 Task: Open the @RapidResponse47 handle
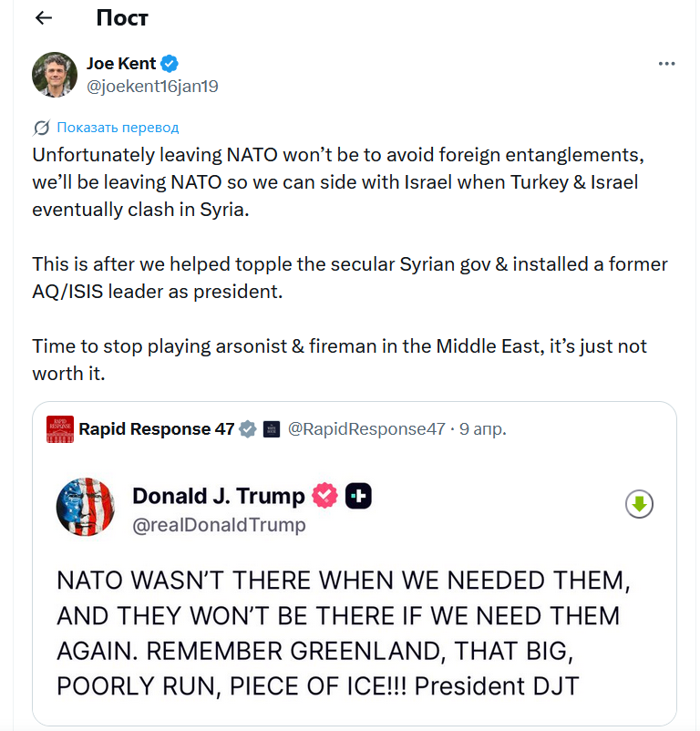(x=366, y=429)
